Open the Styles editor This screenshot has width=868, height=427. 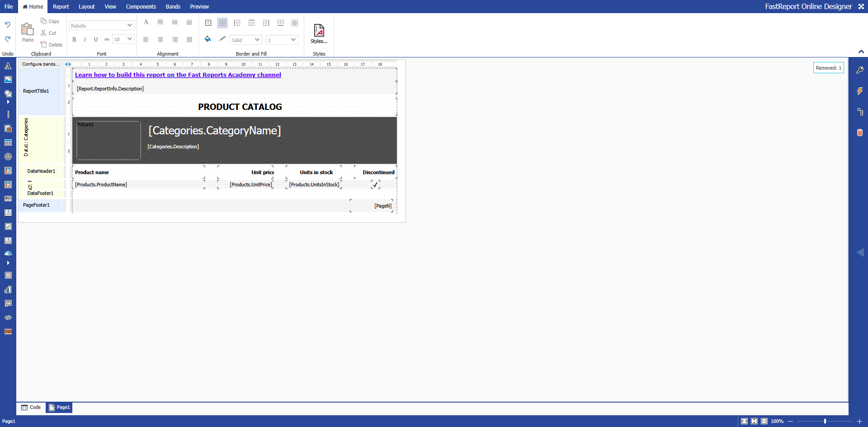[319, 33]
